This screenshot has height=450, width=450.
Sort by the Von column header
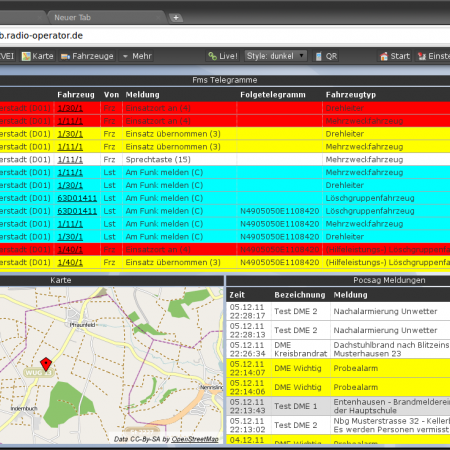(111, 95)
